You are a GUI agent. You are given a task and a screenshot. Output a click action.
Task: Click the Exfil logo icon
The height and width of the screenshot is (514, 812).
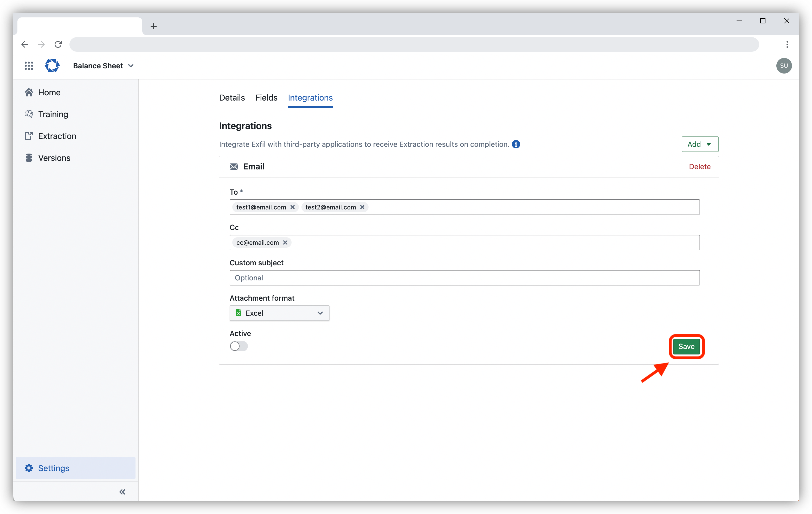coord(52,66)
